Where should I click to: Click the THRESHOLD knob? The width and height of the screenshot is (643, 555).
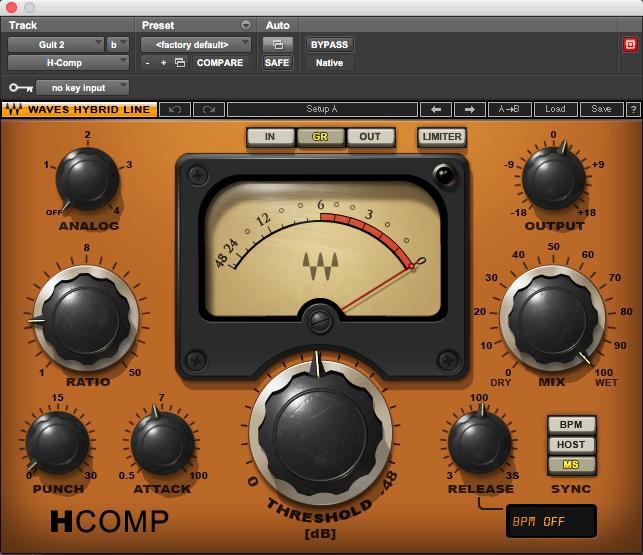320,434
